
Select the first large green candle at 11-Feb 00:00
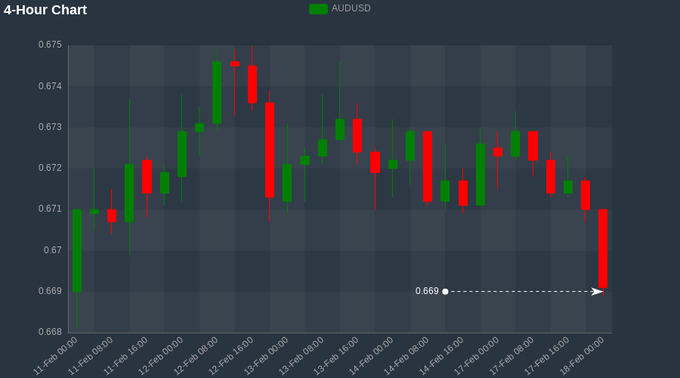(77, 251)
